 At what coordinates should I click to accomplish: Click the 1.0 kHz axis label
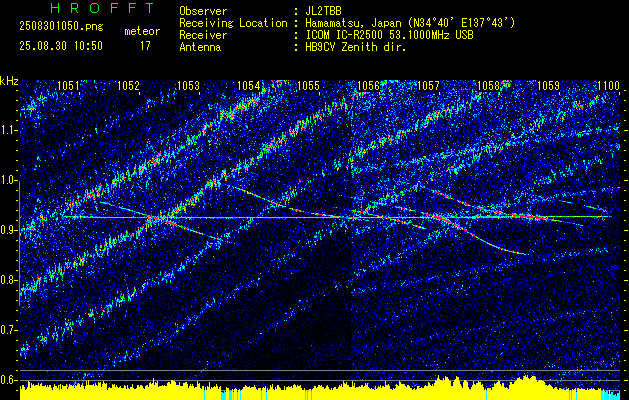pos(9,181)
